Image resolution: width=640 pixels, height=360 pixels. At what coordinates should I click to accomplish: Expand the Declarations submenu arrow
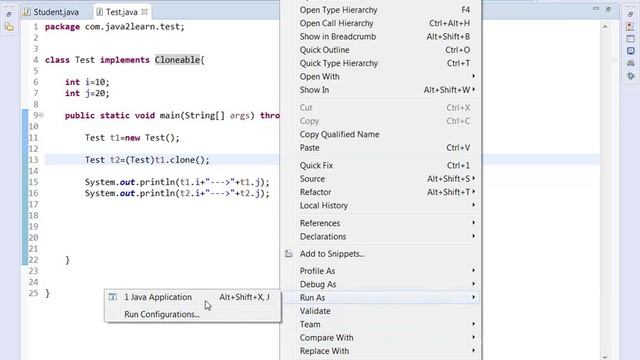coord(473,236)
